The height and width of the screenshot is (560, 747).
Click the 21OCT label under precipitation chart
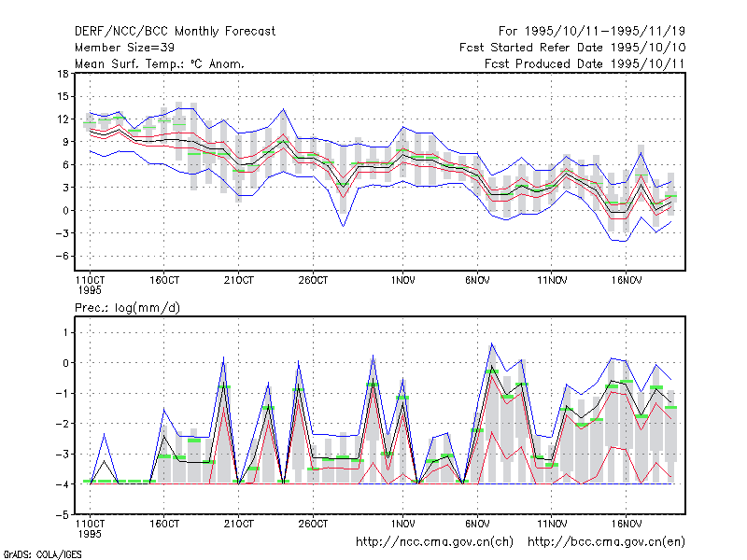(239, 525)
